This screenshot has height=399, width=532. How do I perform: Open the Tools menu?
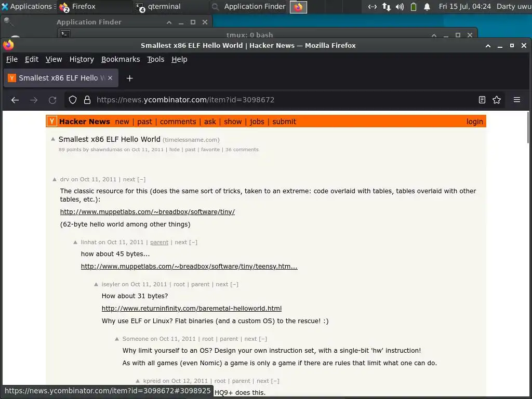pyautogui.click(x=156, y=59)
